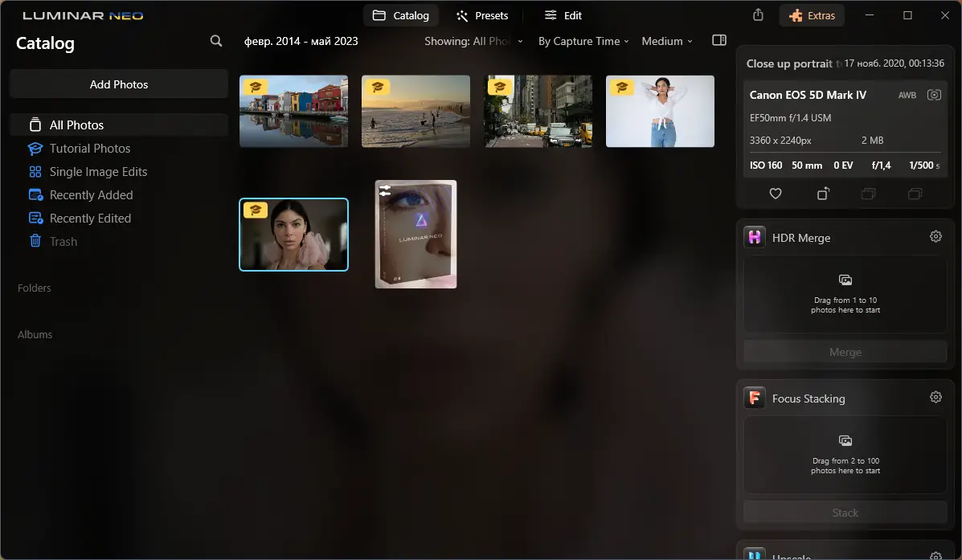Open the Extras puzzle button
Image resolution: width=962 pixels, height=560 pixels.
click(x=812, y=16)
